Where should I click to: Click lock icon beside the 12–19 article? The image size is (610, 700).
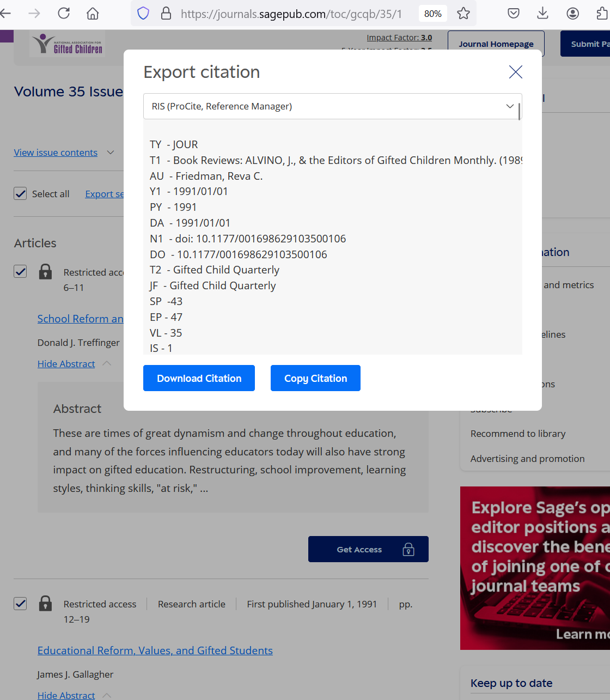click(46, 603)
